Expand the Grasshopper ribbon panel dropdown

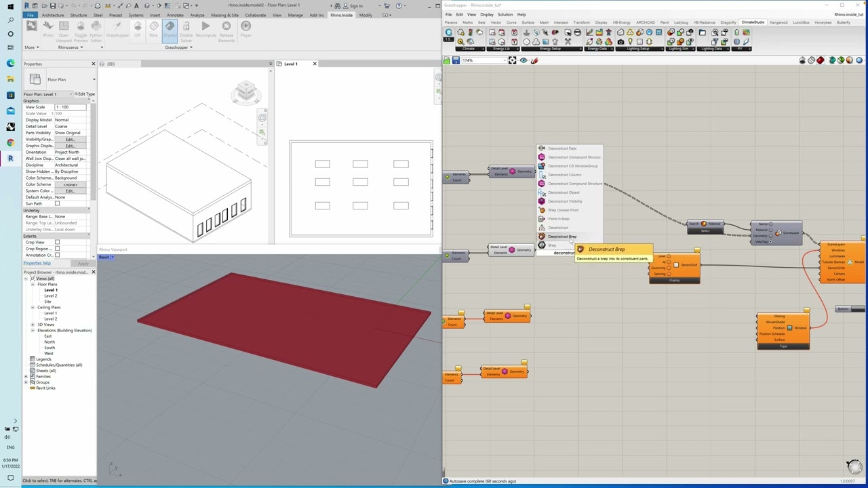[178, 47]
